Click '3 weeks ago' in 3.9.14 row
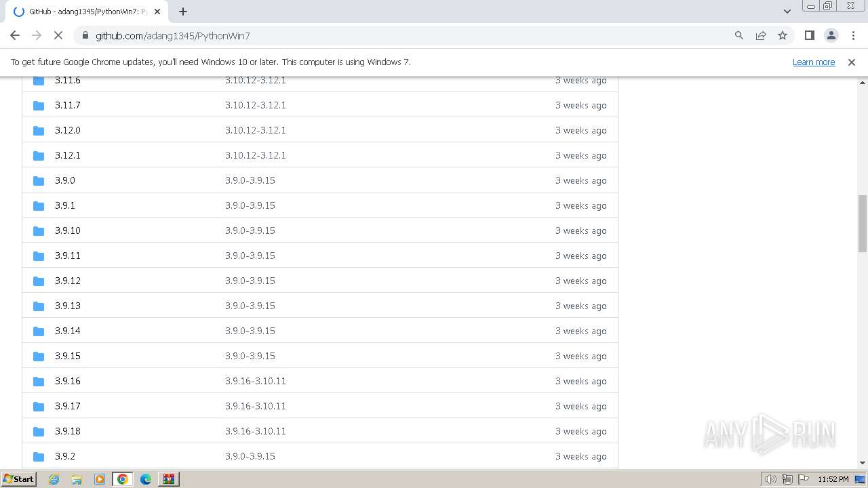This screenshot has width=868, height=488. pyautogui.click(x=581, y=331)
